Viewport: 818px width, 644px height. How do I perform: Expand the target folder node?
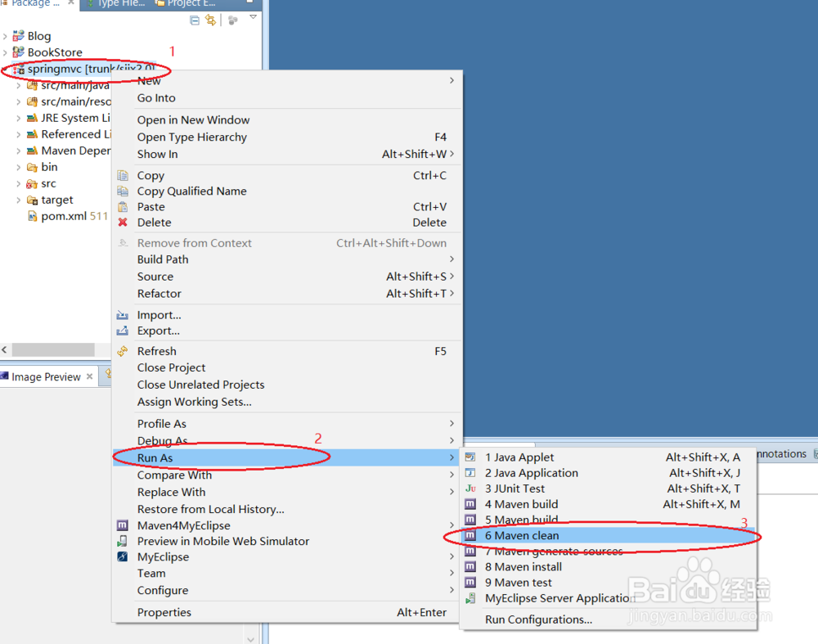18,200
